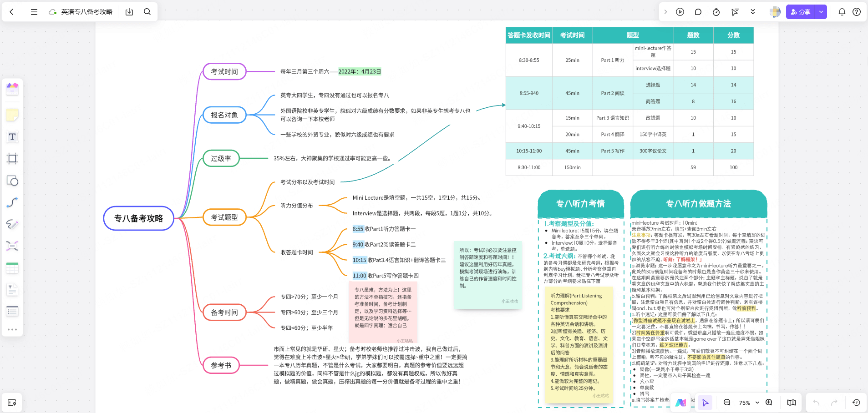
Task: Click table header 分数
Action: (x=733, y=35)
